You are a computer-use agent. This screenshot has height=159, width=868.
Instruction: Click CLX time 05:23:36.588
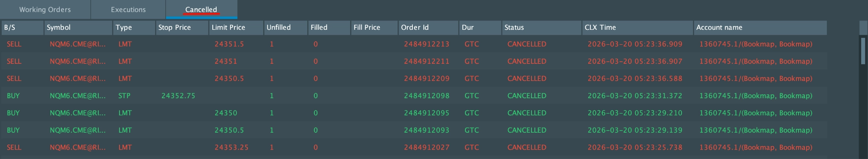point(635,79)
